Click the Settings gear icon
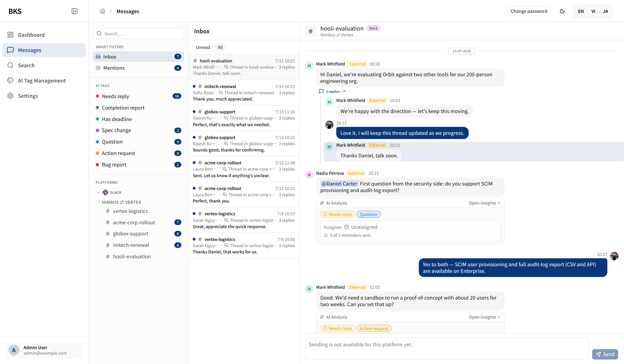 (x=10, y=96)
